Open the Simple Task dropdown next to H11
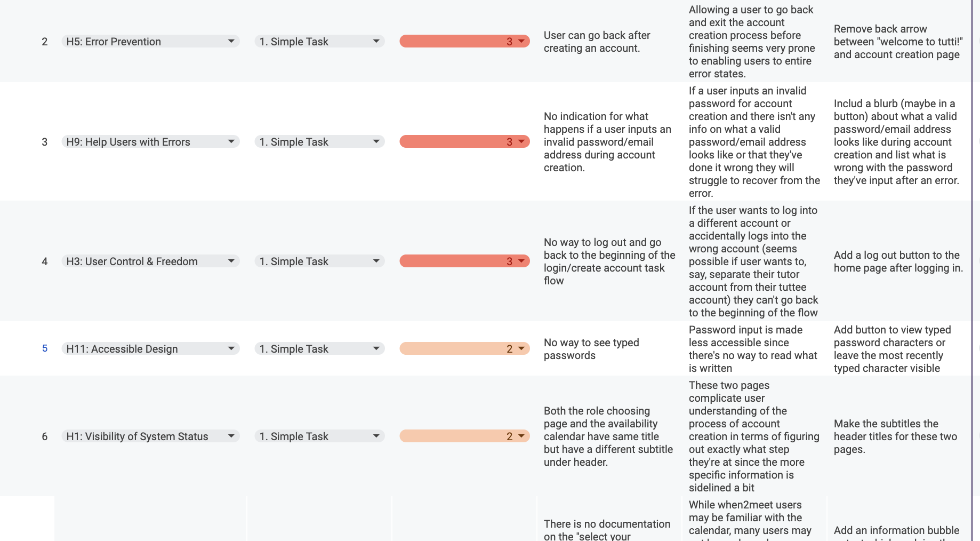This screenshot has width=980, height=541. coord(376,348)
